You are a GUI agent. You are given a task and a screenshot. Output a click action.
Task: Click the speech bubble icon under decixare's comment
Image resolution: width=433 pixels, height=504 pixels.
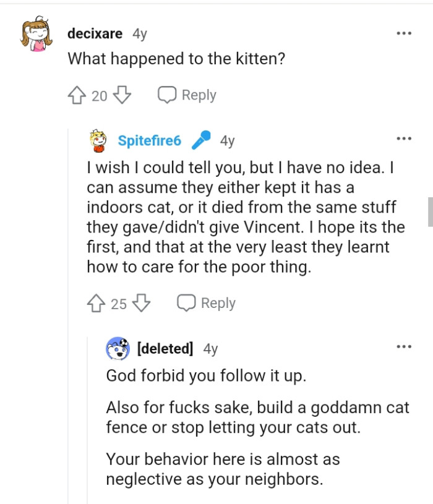point(166,95)
